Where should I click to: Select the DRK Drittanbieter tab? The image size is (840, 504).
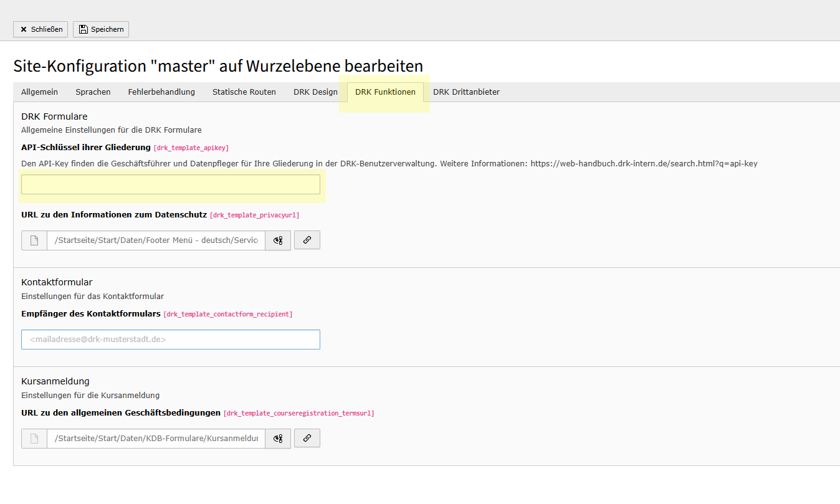pos(466,92)
